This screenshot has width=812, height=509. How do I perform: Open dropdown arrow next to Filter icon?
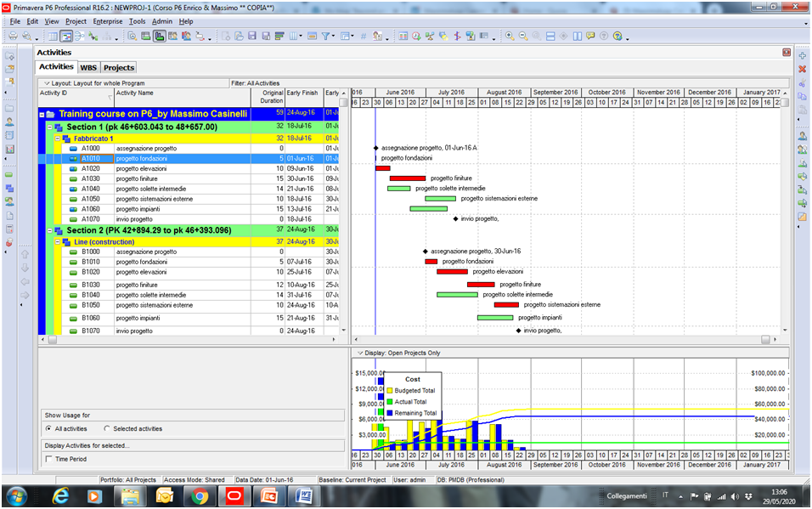point(333,37)
